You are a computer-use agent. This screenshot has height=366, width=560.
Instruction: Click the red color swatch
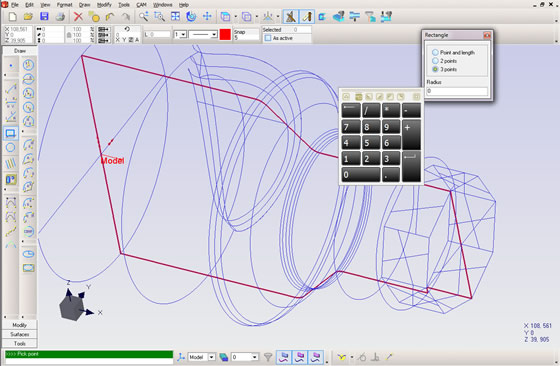pos(225,34)
